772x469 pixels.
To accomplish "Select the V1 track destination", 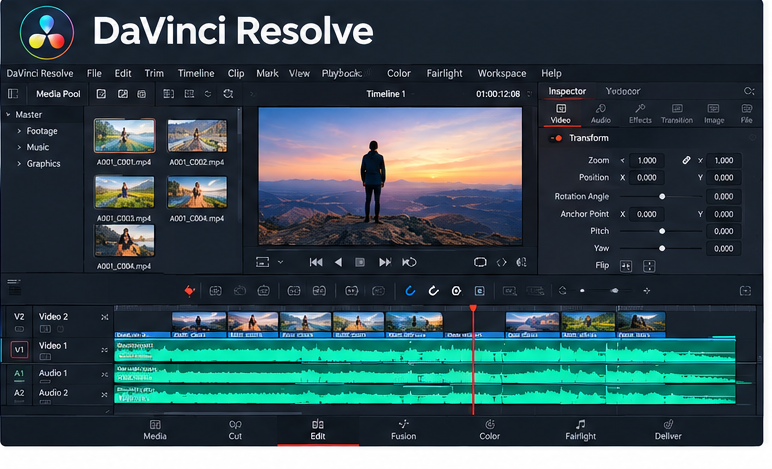I will click(x=19, y=349).
